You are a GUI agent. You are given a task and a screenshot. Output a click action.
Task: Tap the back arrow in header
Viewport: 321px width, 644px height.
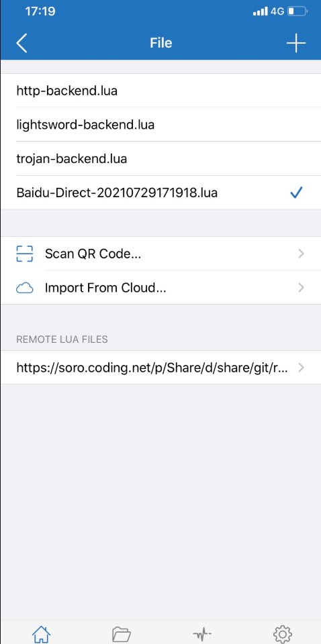(x=21, y=43)
